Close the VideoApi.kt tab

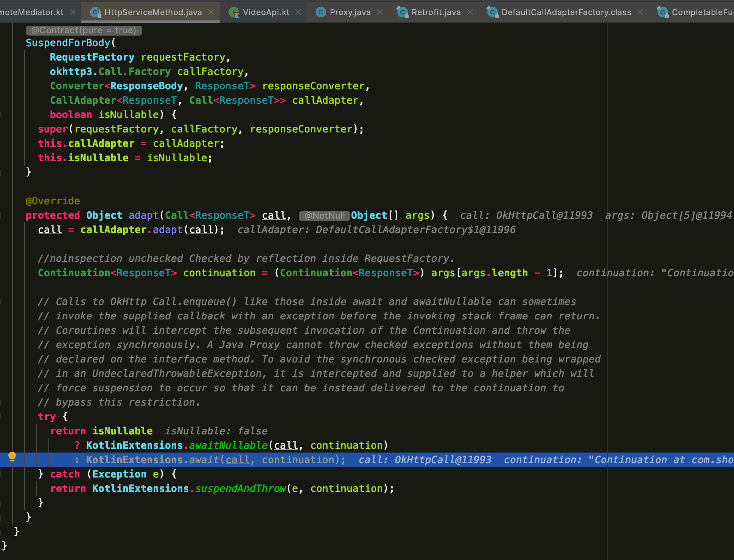(298, 12)
